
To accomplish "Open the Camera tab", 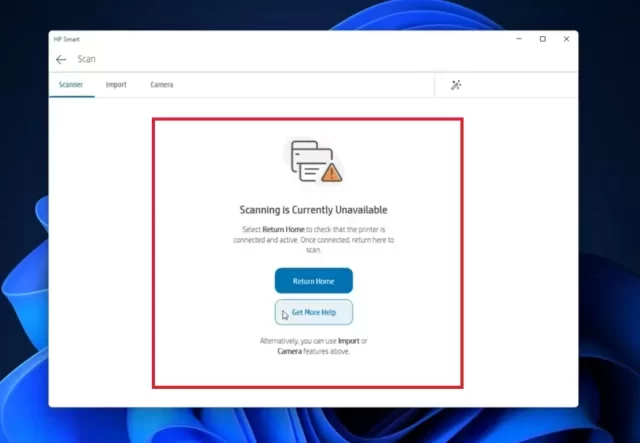I will tap(161, 85).
